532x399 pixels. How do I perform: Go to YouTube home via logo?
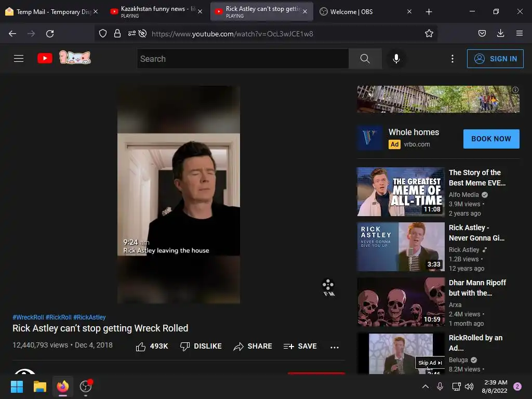(x=45, y=58)
